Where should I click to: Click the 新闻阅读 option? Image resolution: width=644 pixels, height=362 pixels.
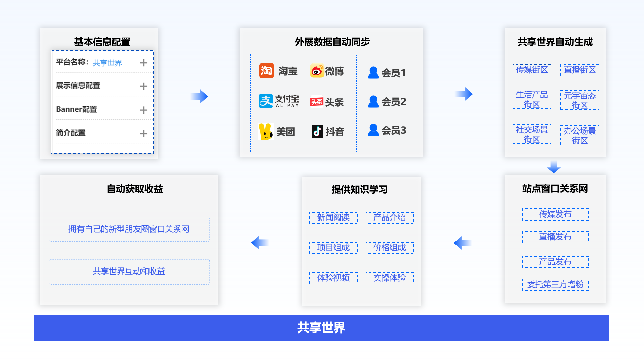pos(333,218)
